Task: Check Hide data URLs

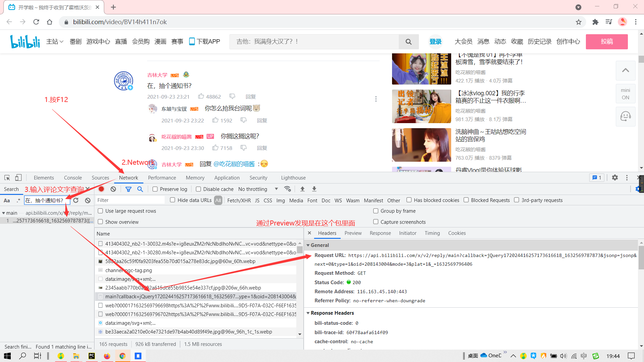Action: 172,200
